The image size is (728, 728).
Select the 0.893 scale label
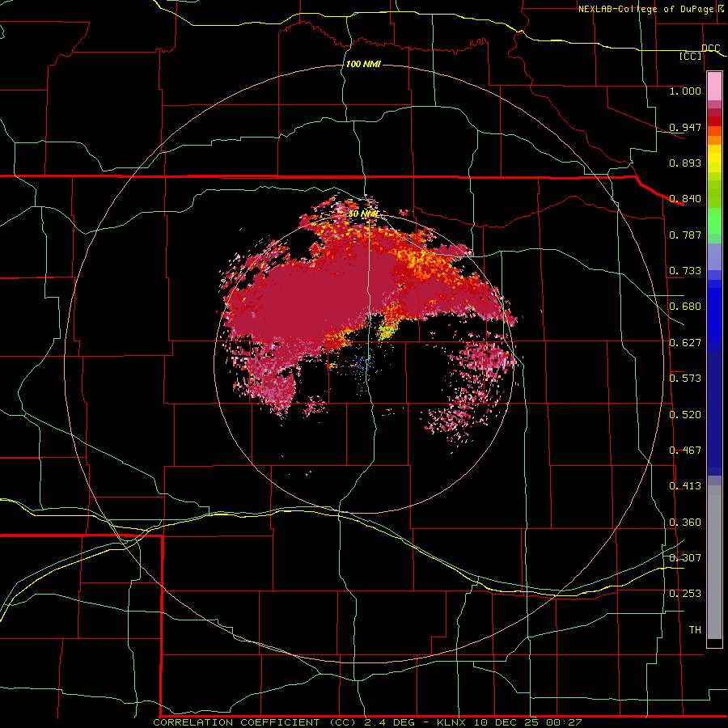tap(685, 163)
